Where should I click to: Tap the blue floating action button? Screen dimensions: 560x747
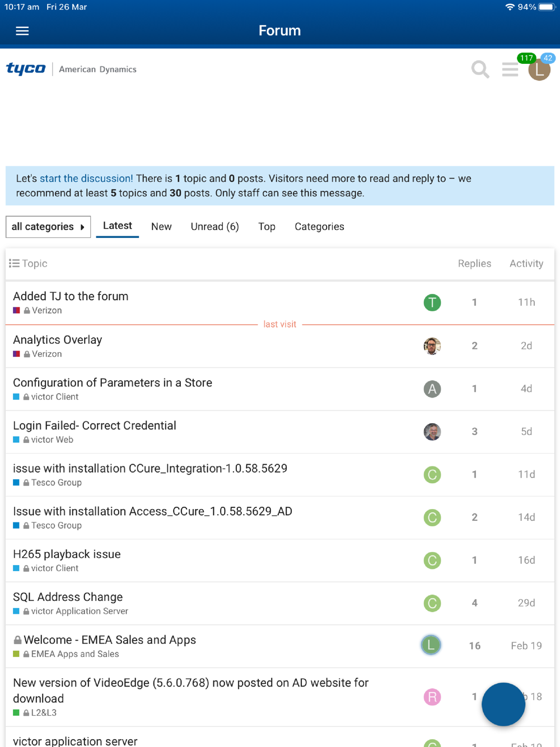tap(503, 704)
